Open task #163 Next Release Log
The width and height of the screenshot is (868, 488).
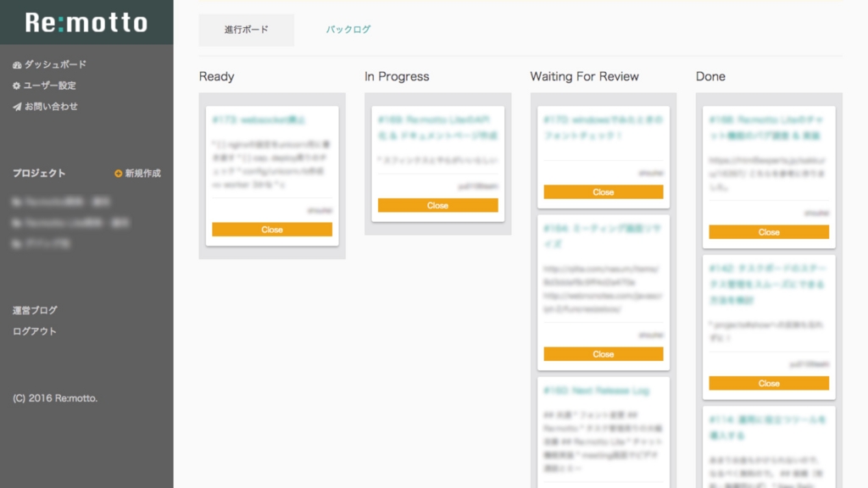click(596, 391)
